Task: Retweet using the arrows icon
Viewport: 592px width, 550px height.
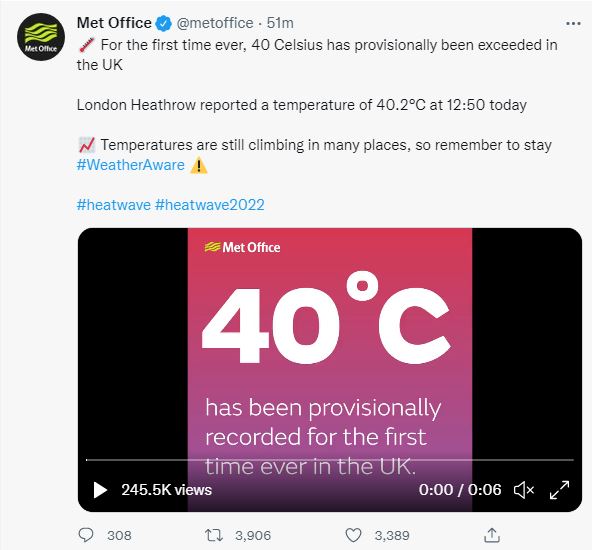Action: pos(214,535)
